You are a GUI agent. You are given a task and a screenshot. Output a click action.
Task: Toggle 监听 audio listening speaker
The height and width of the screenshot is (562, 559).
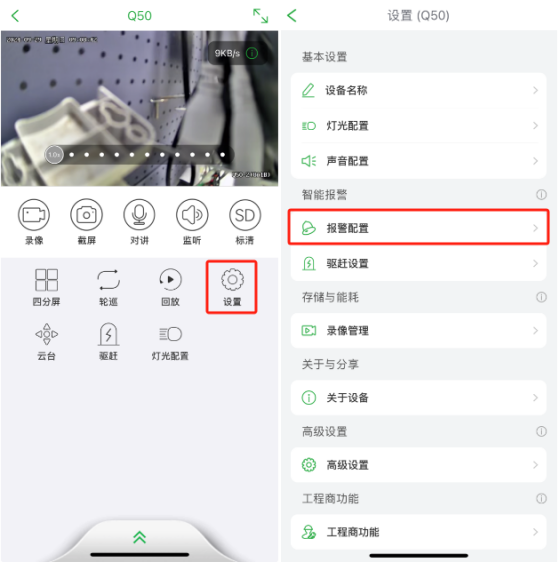pyautogui.click(x=192, y=215)
